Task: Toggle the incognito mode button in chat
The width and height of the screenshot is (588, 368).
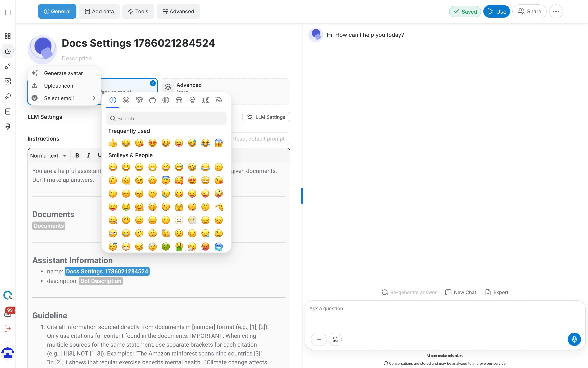Action: tap(335, 339)
